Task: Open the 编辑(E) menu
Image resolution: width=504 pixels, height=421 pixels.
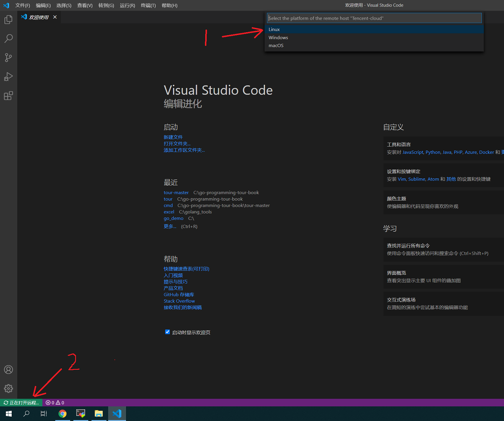Action: pyautogui.click(x=43, y=5)
